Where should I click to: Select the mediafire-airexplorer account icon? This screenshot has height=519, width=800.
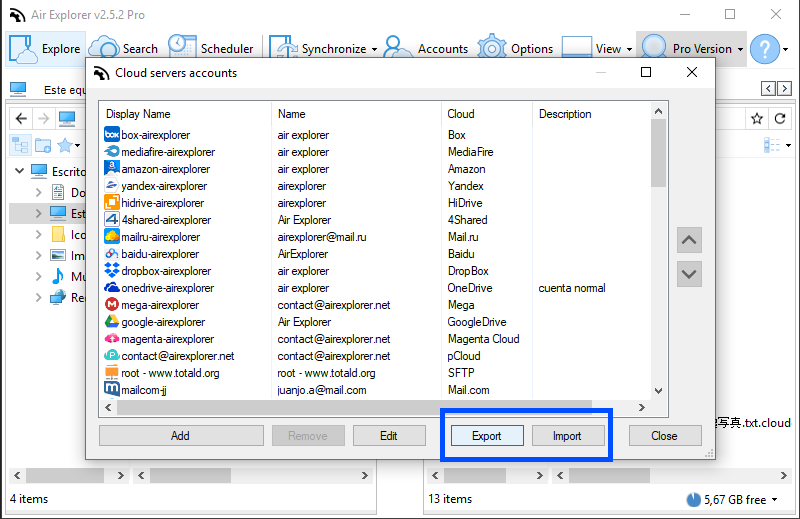[112, 152]
